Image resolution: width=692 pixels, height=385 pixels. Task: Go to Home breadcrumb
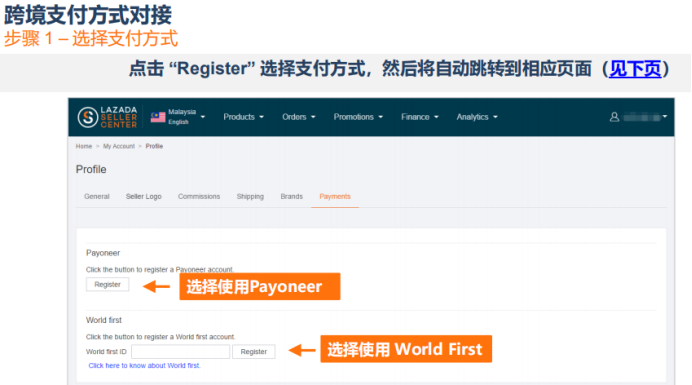point(83,146)
